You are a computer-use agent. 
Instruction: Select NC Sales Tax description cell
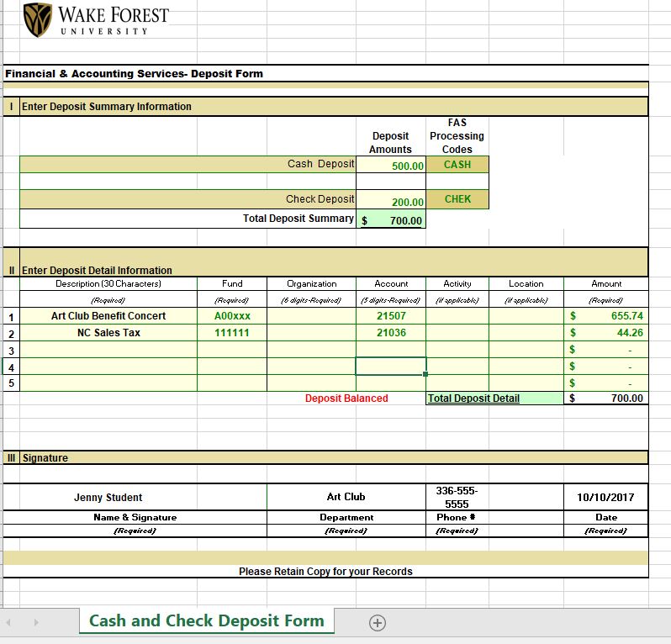[x=108, y=332]
